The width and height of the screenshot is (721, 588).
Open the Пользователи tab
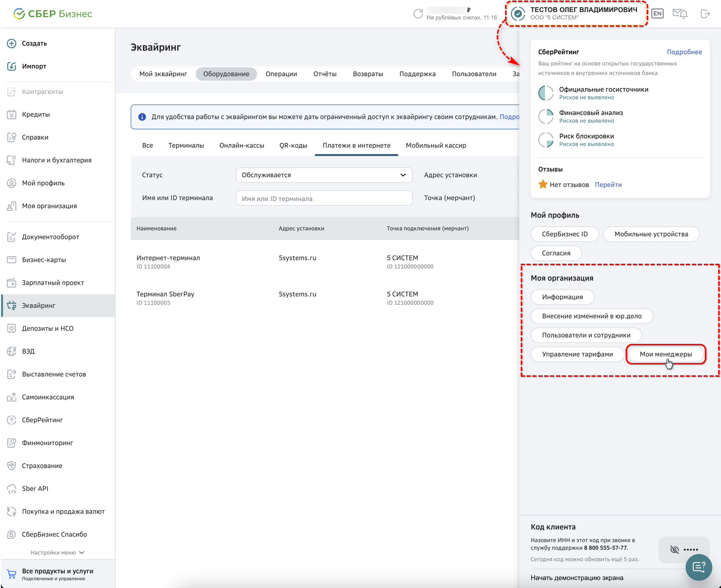pyautogui.click(x=474, y=74)
